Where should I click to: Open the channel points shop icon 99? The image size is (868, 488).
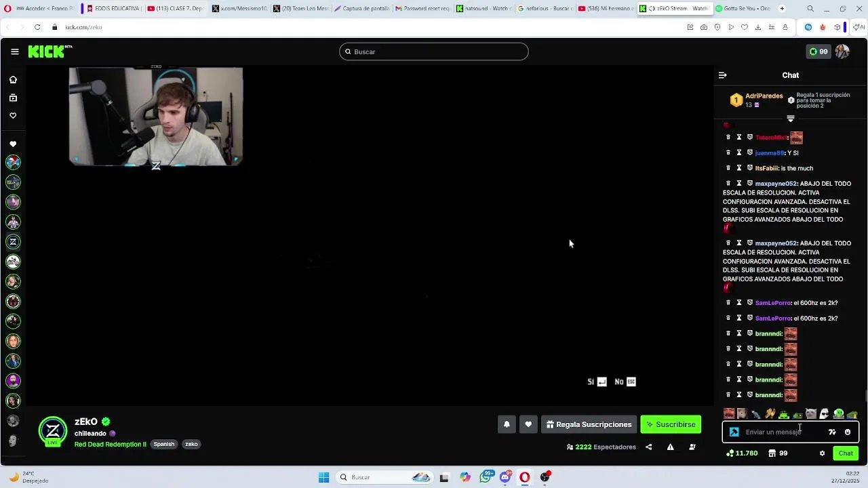coord(778,453)
